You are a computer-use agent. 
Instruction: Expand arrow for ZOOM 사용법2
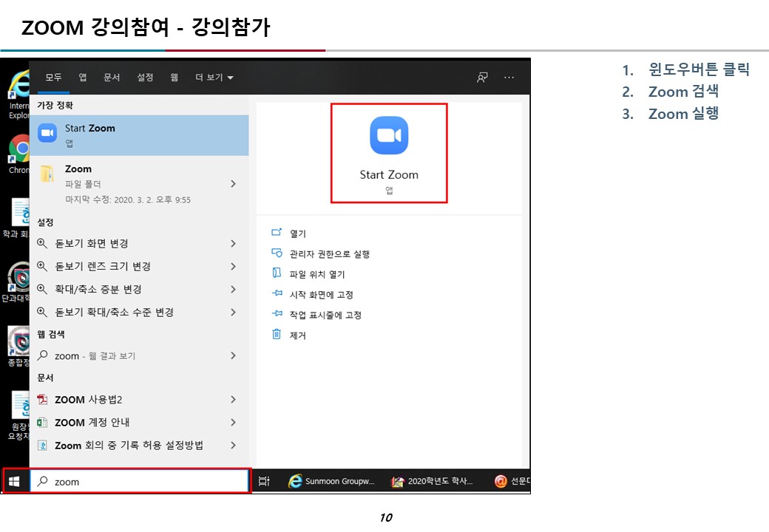click(234, 400)
